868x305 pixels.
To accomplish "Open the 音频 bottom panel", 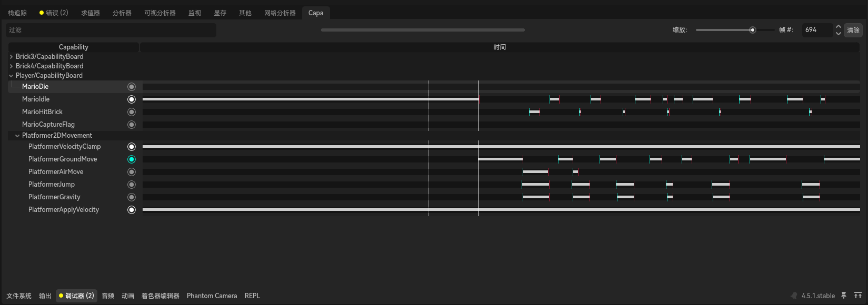I will click(108, 296).
